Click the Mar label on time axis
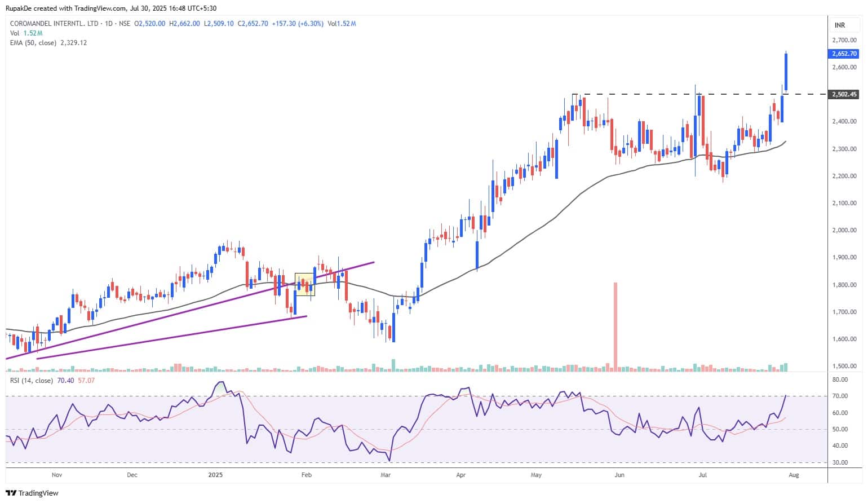 coord(386,475)
